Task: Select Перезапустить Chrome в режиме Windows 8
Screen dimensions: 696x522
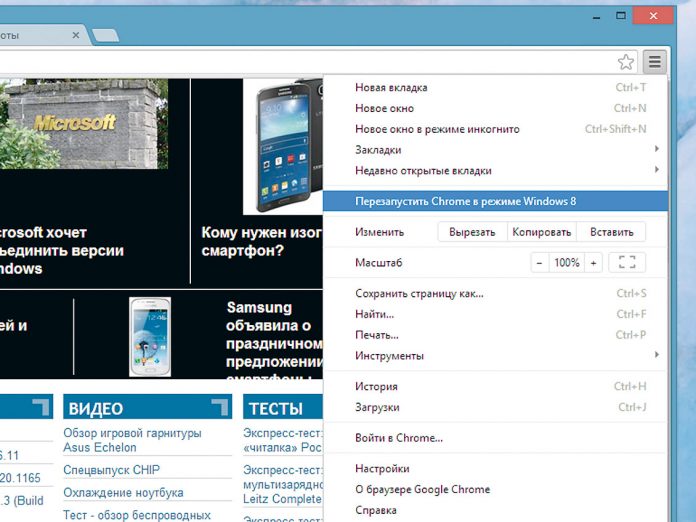Action: 465,201
